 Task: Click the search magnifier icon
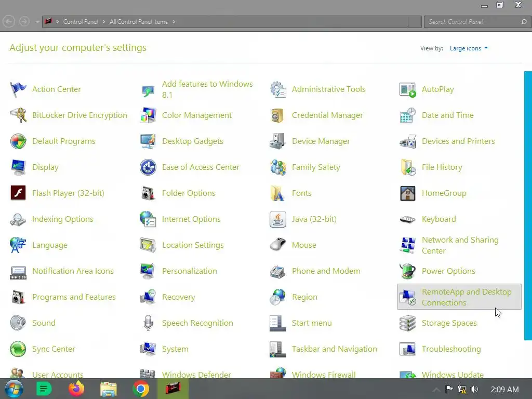[524, 22]
